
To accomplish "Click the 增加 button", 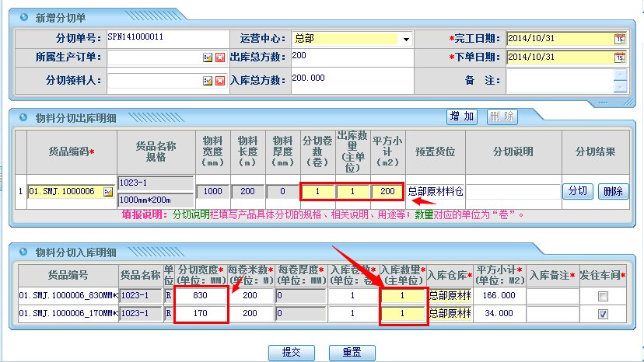I will tap(462, 117).
